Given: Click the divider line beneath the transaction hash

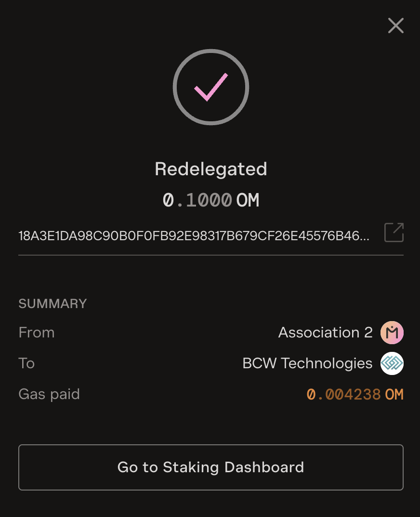Looking at the screenshot, I should (210, 255).
